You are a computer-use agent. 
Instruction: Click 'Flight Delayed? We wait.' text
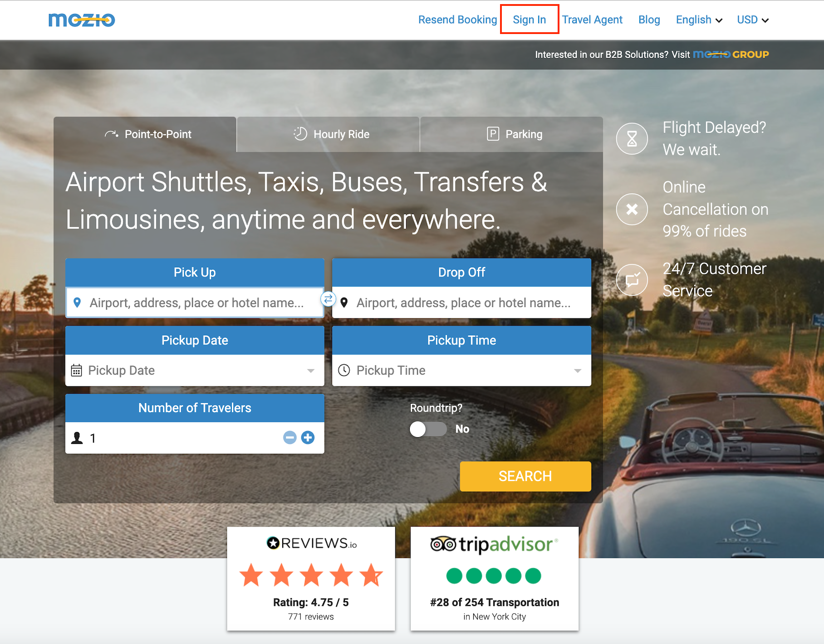point(714,139)
